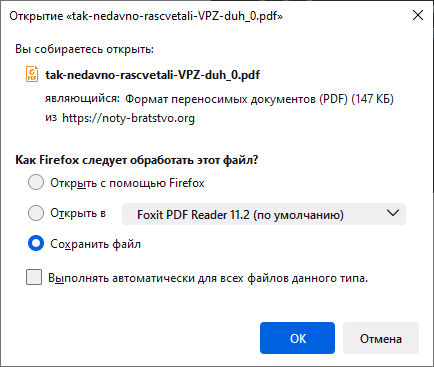Click the Сохранить файл label text
This screenshot has width=434, height=367.
(x=96, y=244)
